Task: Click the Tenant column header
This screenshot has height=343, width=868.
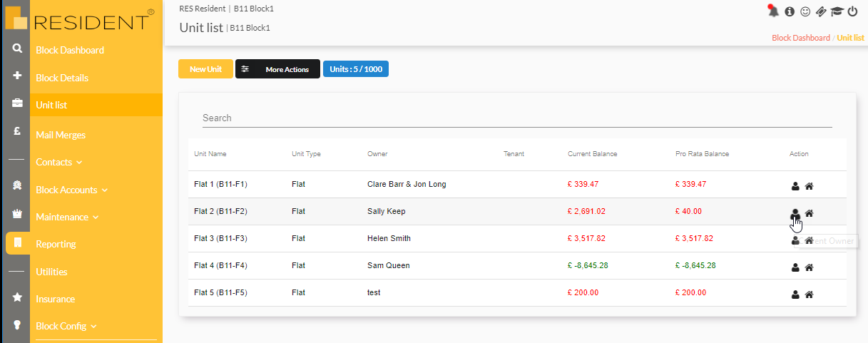Action: click(514, 154)
